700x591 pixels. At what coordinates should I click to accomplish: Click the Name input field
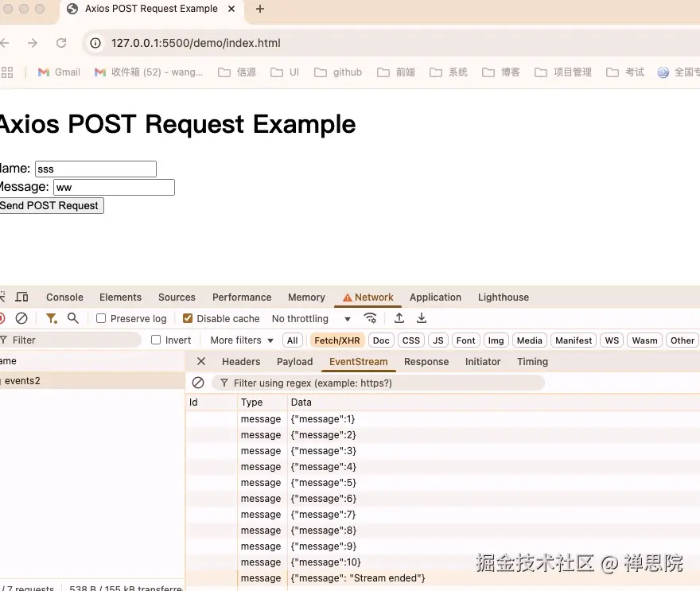96,169
